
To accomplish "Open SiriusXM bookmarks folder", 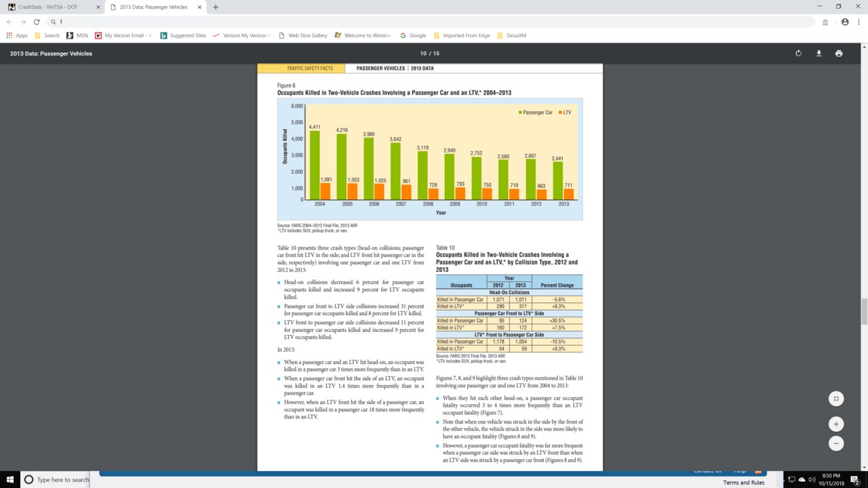I will 512,35.
